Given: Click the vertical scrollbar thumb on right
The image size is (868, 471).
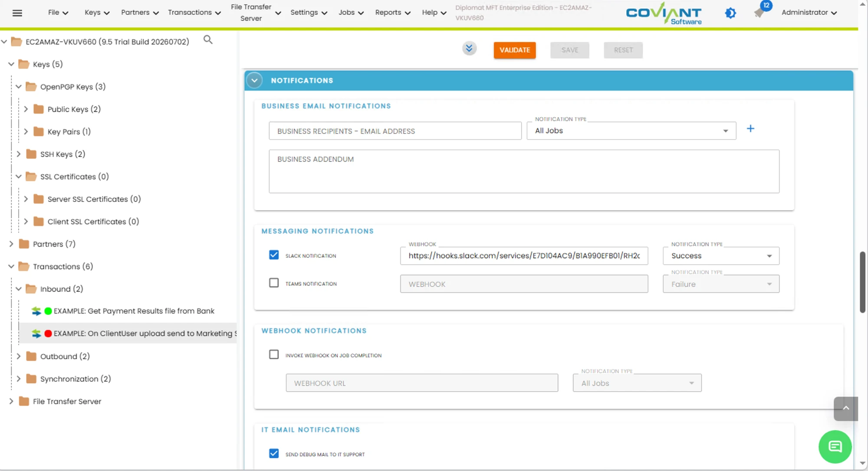Looking at the screenshot, I should coord(863,282).
